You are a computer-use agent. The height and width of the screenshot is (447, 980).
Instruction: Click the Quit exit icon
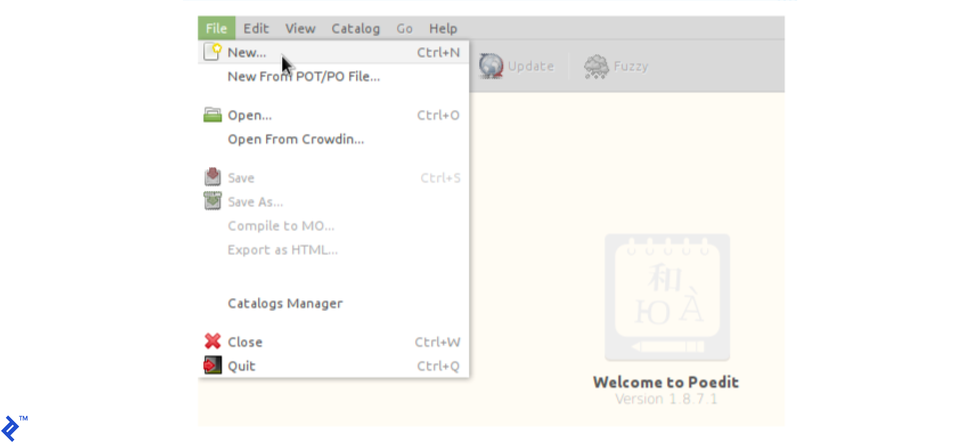tap(213, 365)
